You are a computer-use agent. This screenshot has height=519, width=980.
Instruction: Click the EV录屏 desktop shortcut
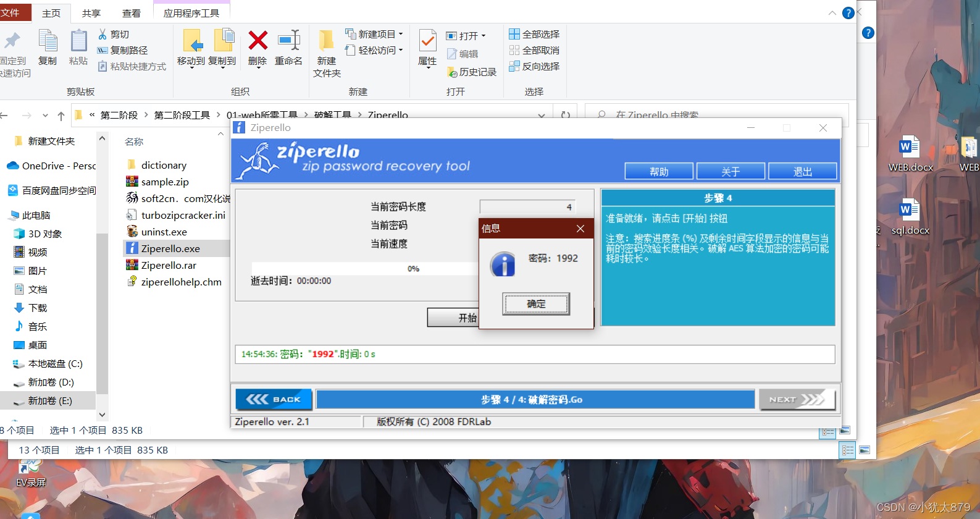click(30, 475)
